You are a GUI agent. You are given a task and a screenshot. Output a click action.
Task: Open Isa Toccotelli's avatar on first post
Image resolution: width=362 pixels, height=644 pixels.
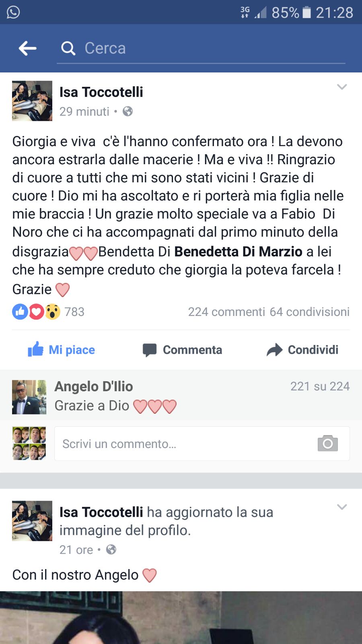coord(32,101)
